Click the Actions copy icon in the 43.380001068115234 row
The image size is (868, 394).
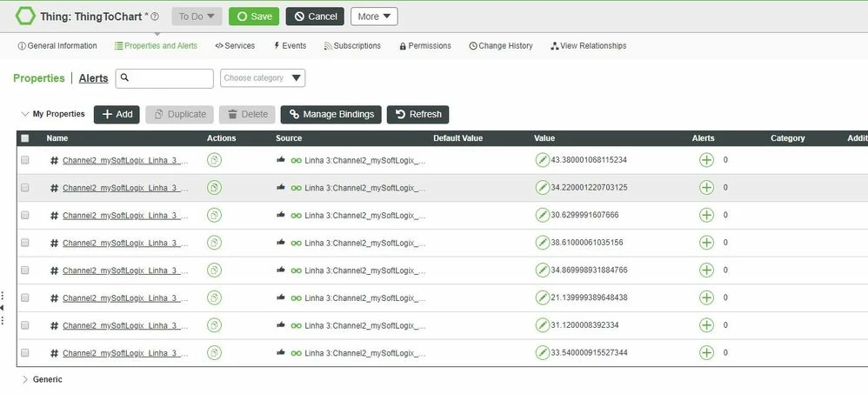214,160
